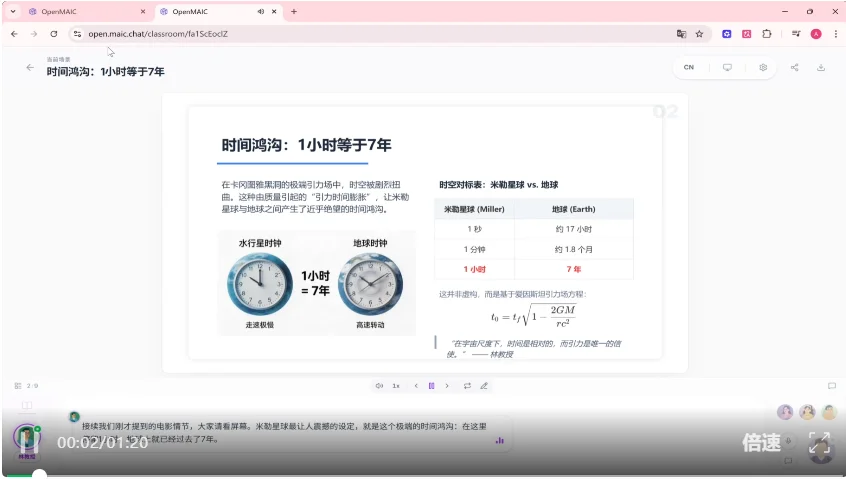Open the pen annotation tool
The height and width of the screenshot is (479, 846).
click(x=484, y=386)
